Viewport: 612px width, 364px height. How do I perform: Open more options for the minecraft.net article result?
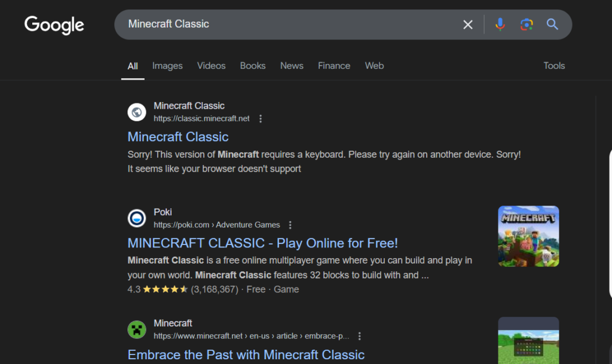359,337
